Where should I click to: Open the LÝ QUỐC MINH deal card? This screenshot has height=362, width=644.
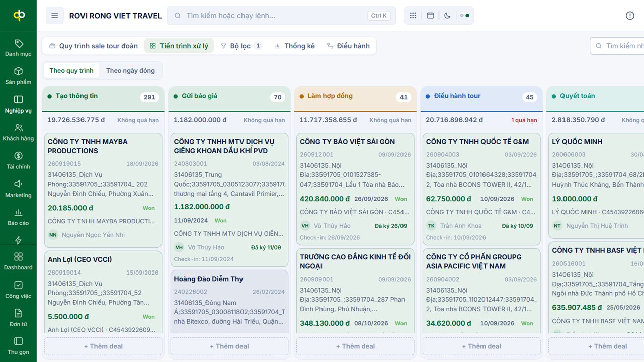pos(596,185)
